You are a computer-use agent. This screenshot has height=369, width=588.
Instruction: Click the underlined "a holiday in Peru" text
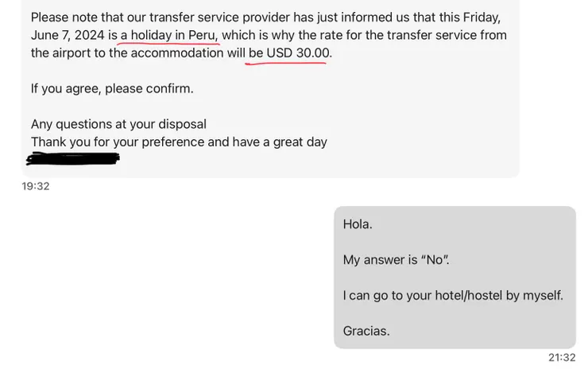click(169, 35)
